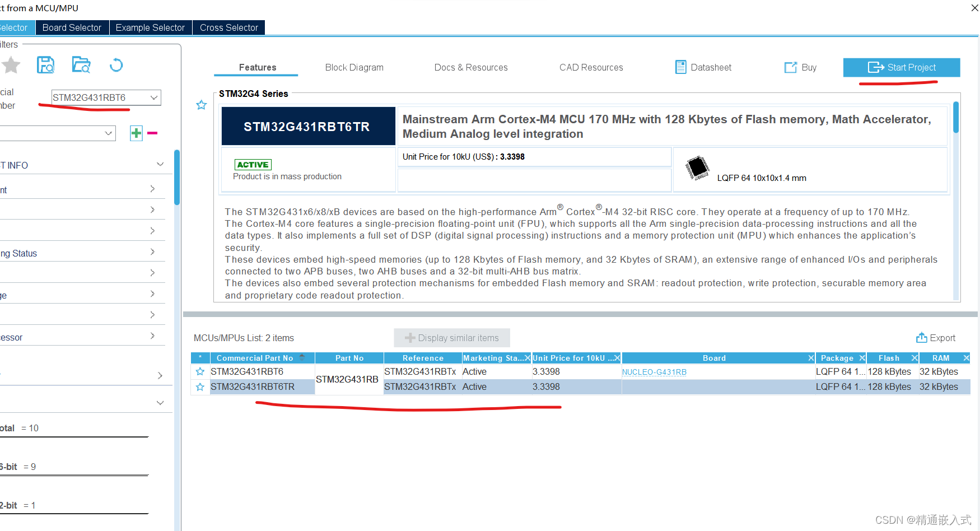980x531 pixels.
Task: Click the star column header
Action: click(x=200, y=358)
